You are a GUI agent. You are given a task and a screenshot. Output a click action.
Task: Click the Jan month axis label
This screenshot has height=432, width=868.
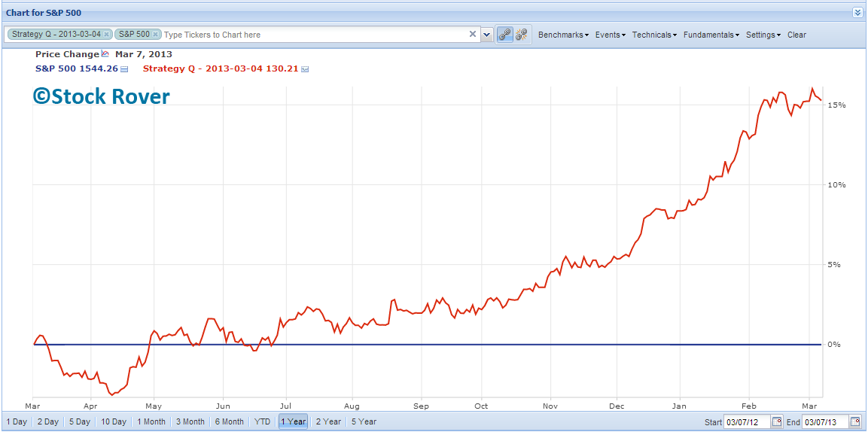681,404
